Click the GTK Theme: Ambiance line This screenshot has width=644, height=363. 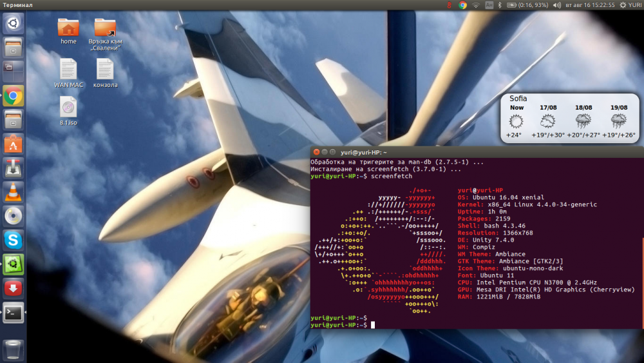pyautogui.click(x=510, y=262)
